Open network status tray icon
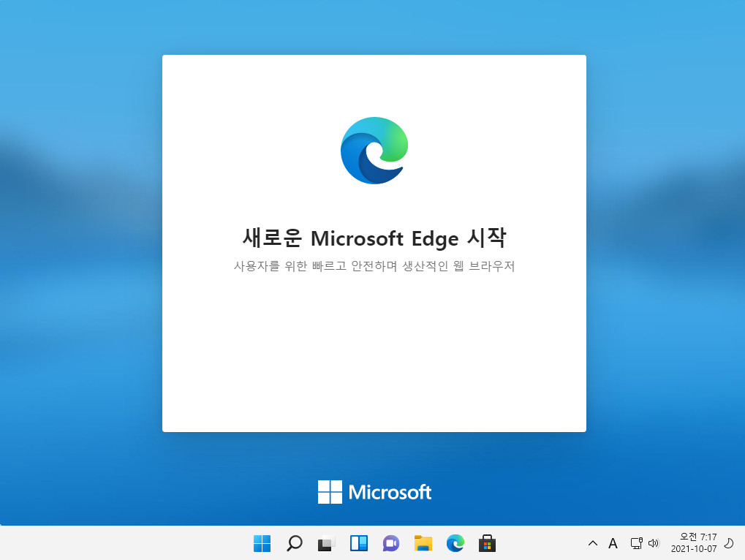 pos(637,543)
